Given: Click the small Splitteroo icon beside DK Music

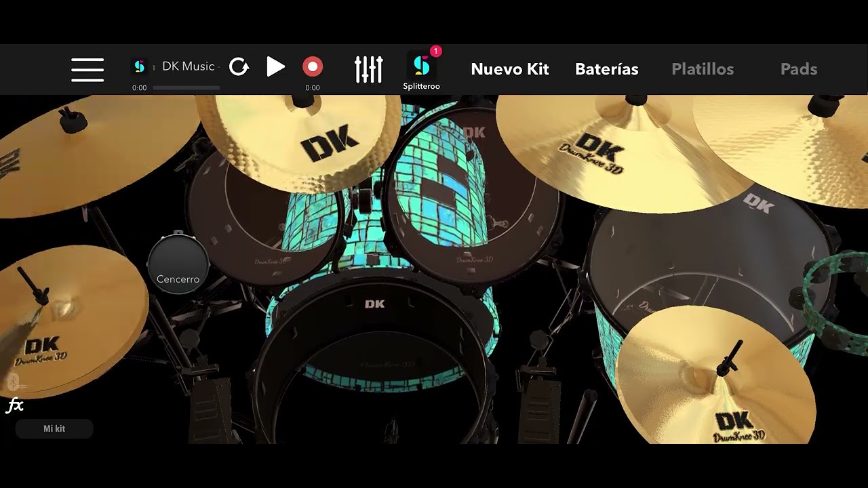Looking at the screenshot, I should 139,66.
